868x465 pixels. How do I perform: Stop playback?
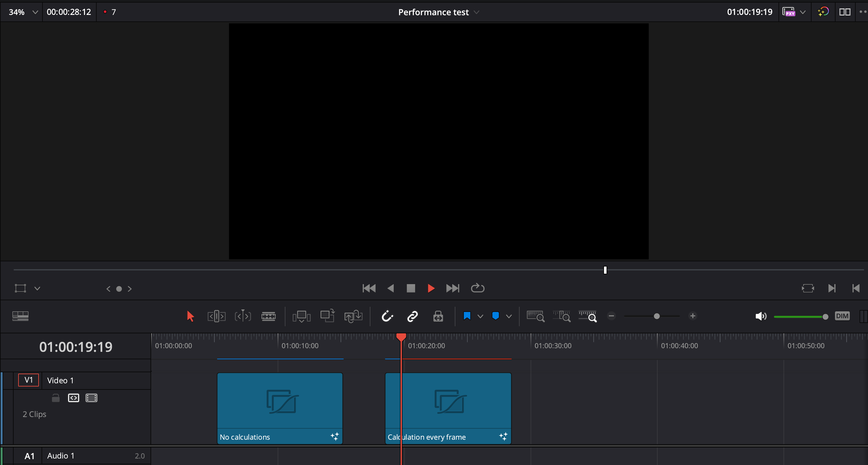pyautogui.click(x=411, y=288)
